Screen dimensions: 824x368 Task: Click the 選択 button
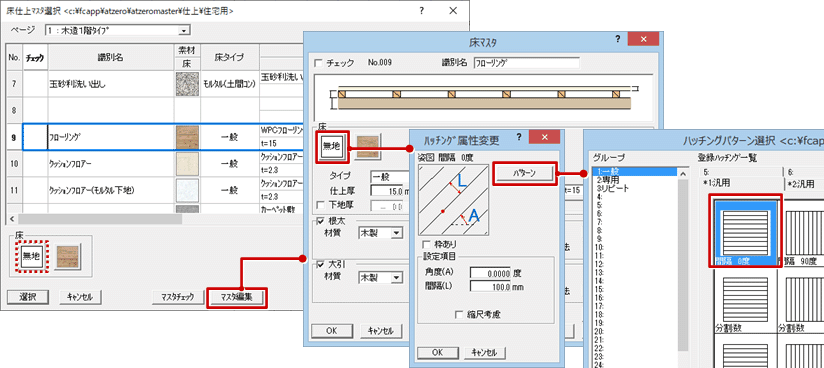pyautogui.click(x=28, y=297)
